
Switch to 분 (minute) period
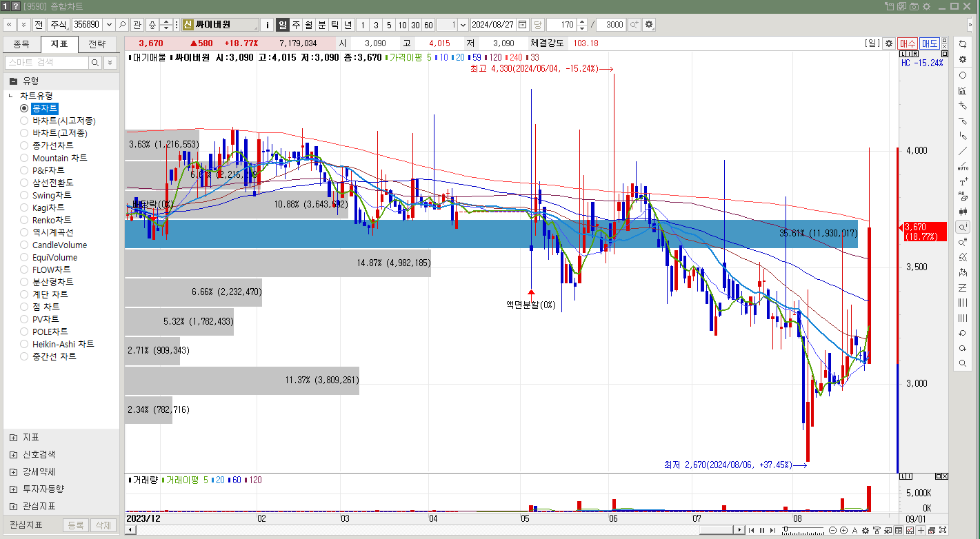pyautogui.click(x=321, y=25)
